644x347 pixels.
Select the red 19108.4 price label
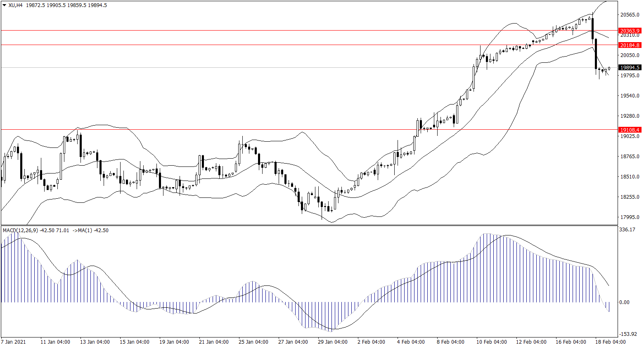click(x=630, y=130)
